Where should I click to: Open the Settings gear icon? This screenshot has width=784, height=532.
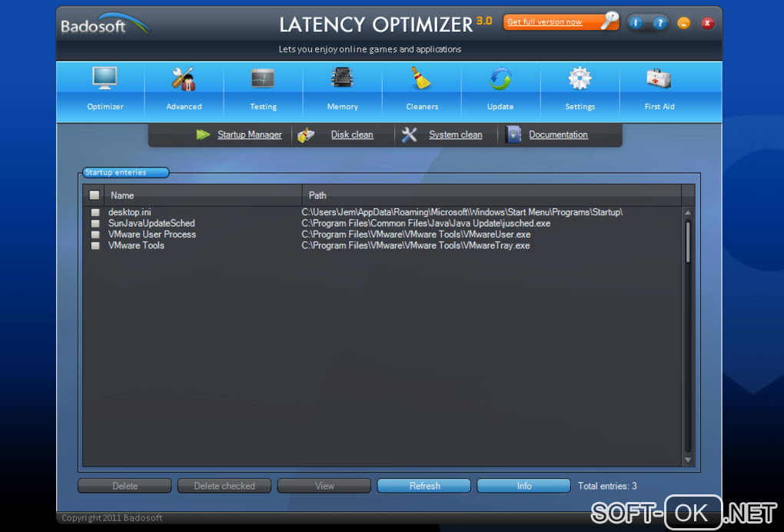[x=580, y=78]
